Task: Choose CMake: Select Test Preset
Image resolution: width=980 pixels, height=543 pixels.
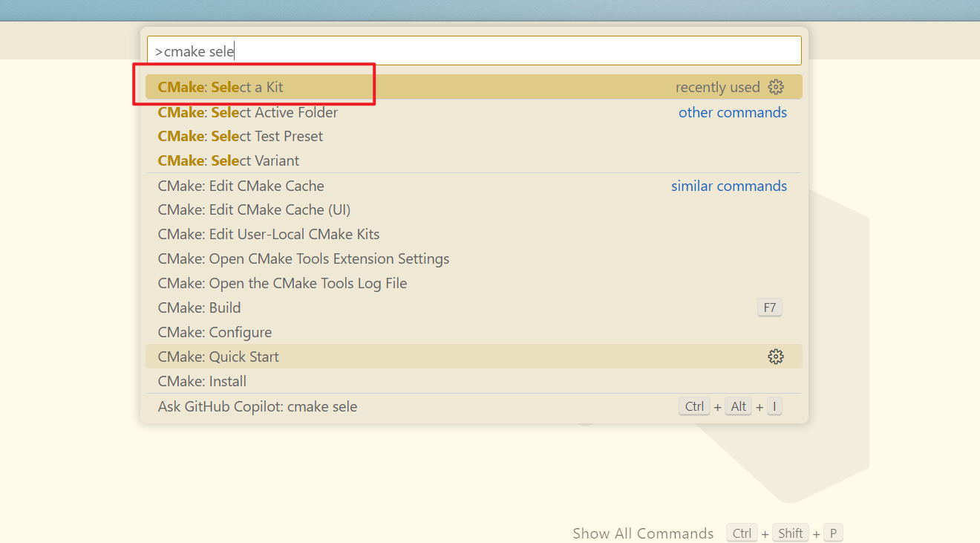Action: [x=474, y=136]
